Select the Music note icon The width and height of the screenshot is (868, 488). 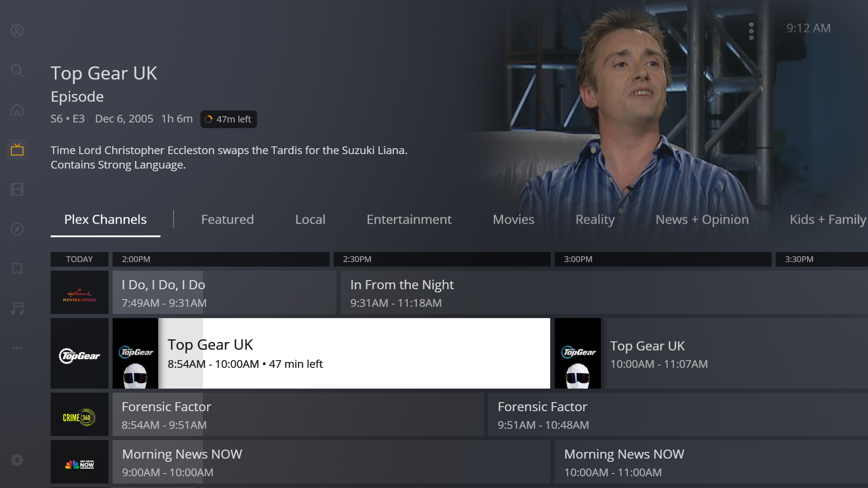coord(17,309)
